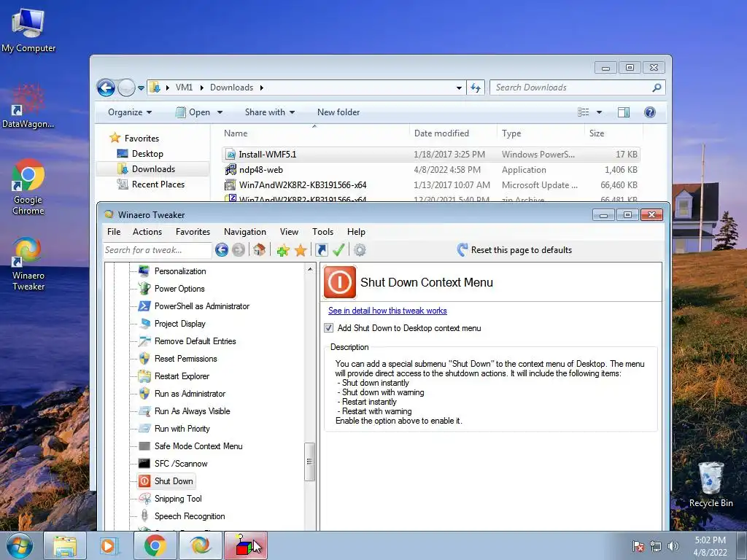Open the File menu in Winaero Tweaker
747x560 pixels.
[114, 232]
